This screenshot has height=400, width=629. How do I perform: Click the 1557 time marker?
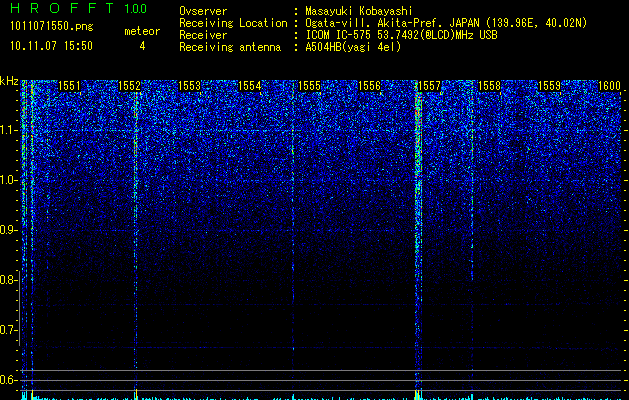click(429, 86)
